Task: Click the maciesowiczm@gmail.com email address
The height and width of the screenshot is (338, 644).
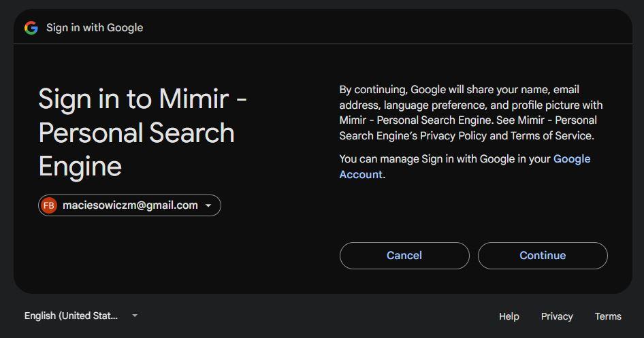Action: (x=130, y=205)
